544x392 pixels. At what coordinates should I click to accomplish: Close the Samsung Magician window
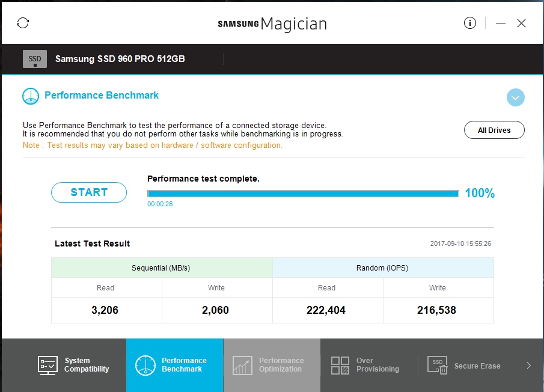[x=521, y=23]
